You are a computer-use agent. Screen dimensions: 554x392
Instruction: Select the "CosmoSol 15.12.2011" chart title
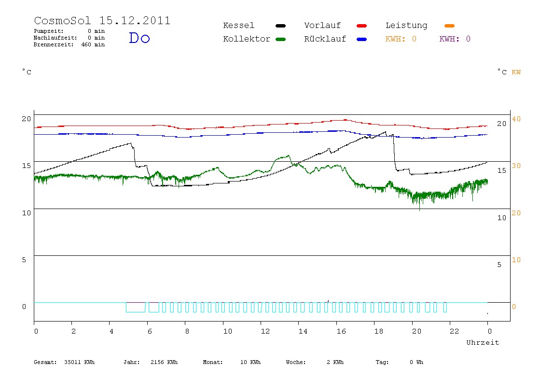click(x=102, y=20)
